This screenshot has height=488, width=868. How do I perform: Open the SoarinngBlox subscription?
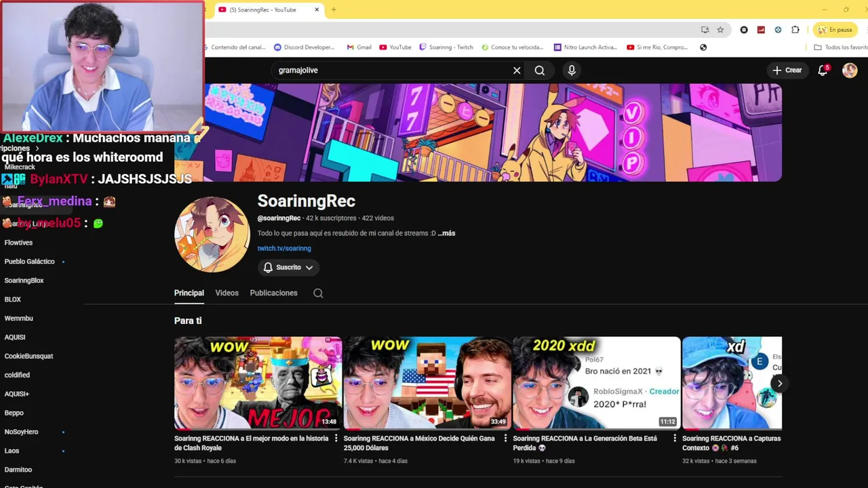coord(24,281)
